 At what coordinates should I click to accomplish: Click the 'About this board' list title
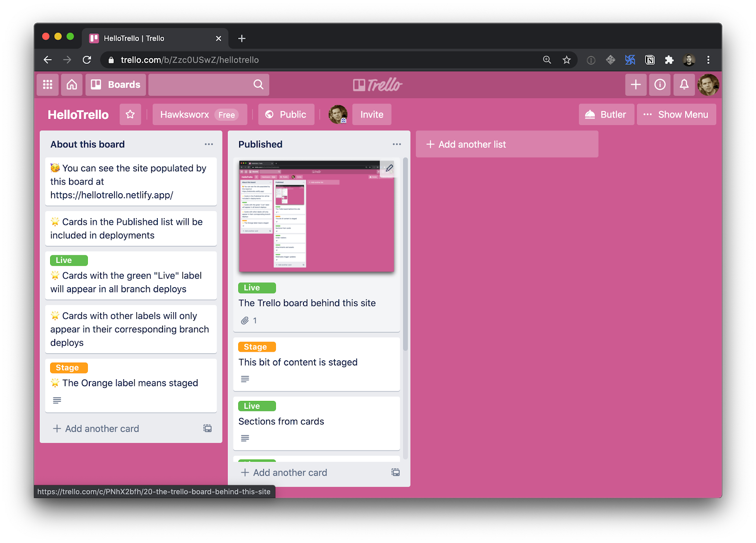(87, 144)
